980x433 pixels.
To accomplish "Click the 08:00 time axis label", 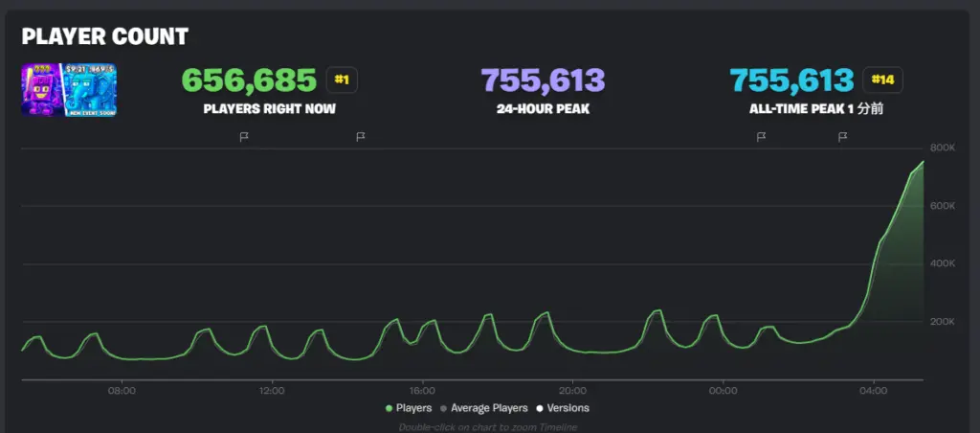I will pyautogui.click(x=122, y=390).
